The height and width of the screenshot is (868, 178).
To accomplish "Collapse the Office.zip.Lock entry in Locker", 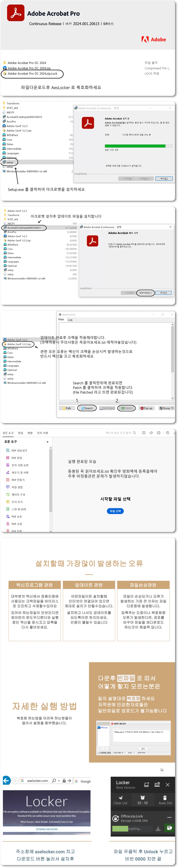I will click(169, 817).
